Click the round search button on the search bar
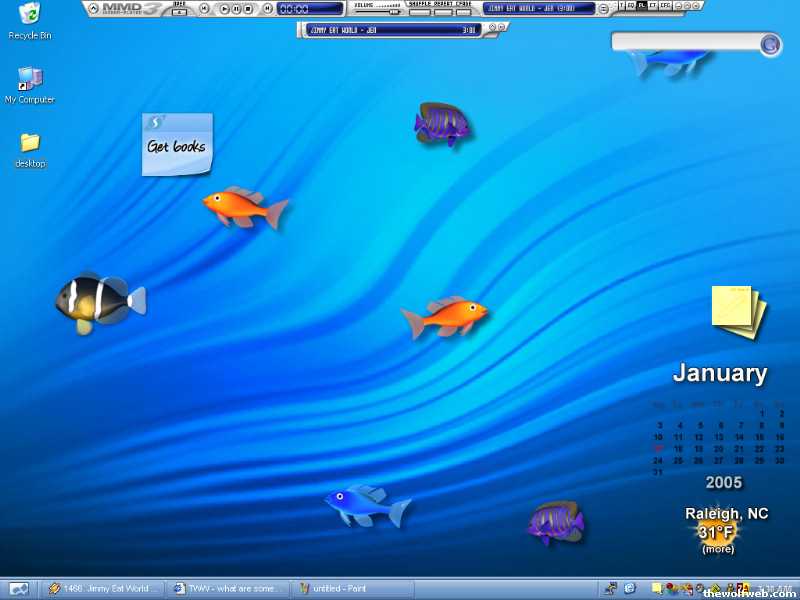 (770, 44)
